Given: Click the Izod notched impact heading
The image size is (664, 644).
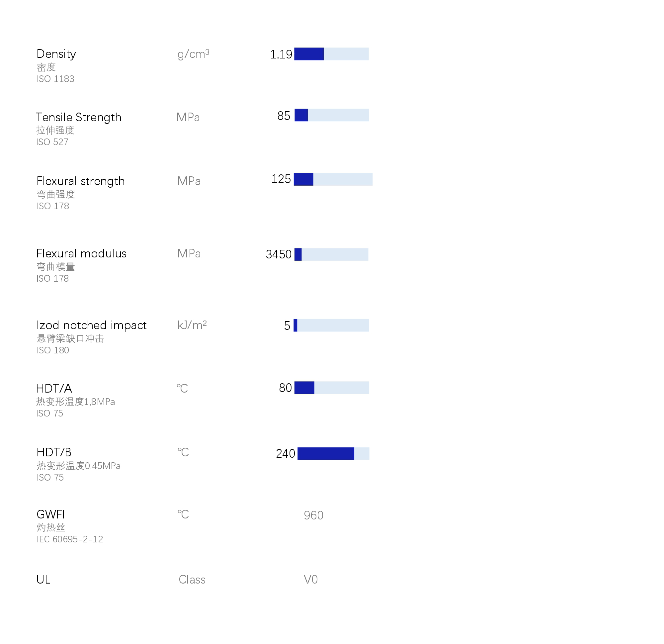Looking at the screenshot, I should click(92, 325).
